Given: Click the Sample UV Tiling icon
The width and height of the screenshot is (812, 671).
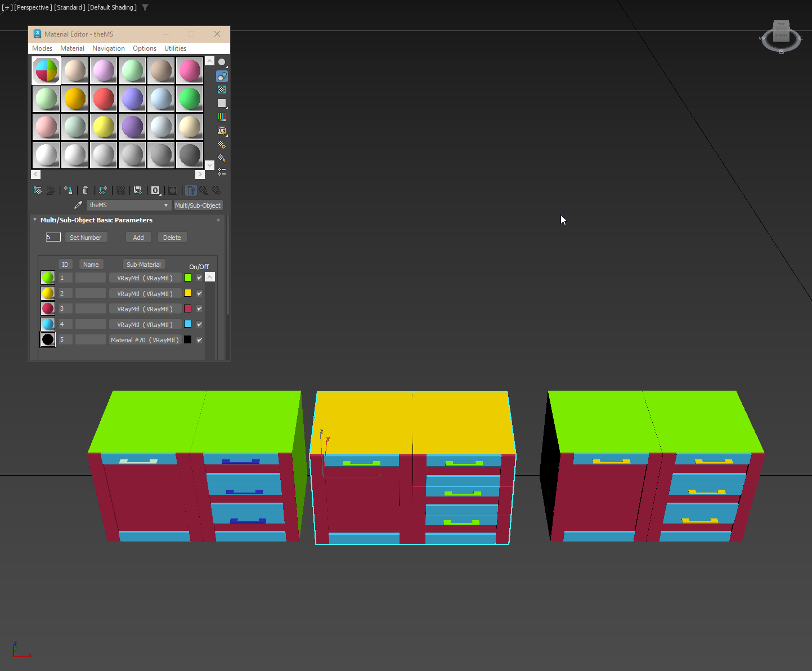Looking at the screenshot, I should point(222,103).
